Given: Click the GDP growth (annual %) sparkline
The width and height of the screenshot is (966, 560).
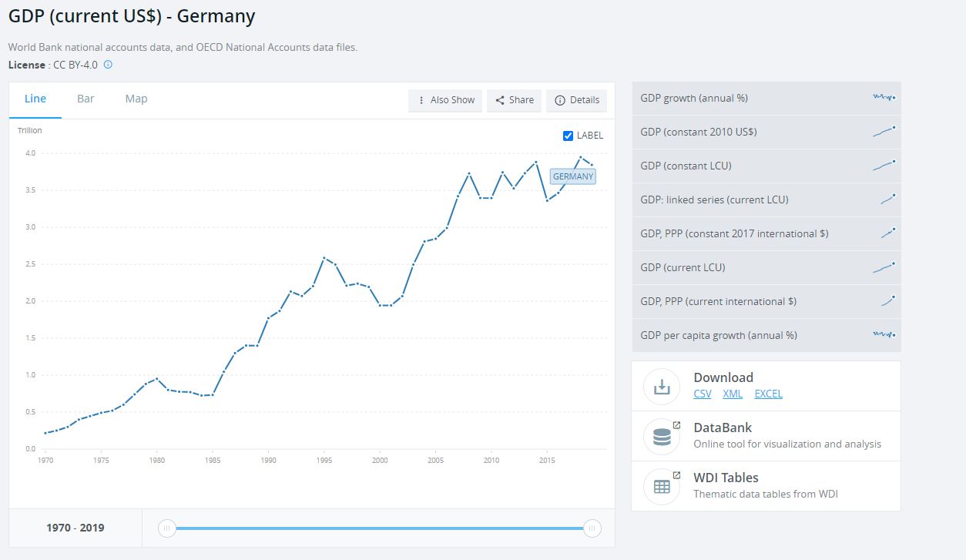Looking at the screenshot, I should coord(884,98).
